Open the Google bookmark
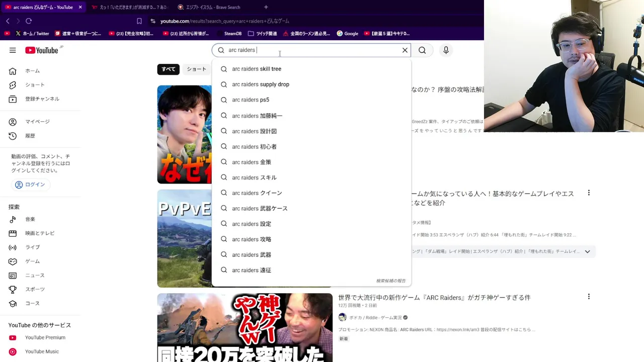The width and height of the screenshot is (644, 362). click(348, 34)
